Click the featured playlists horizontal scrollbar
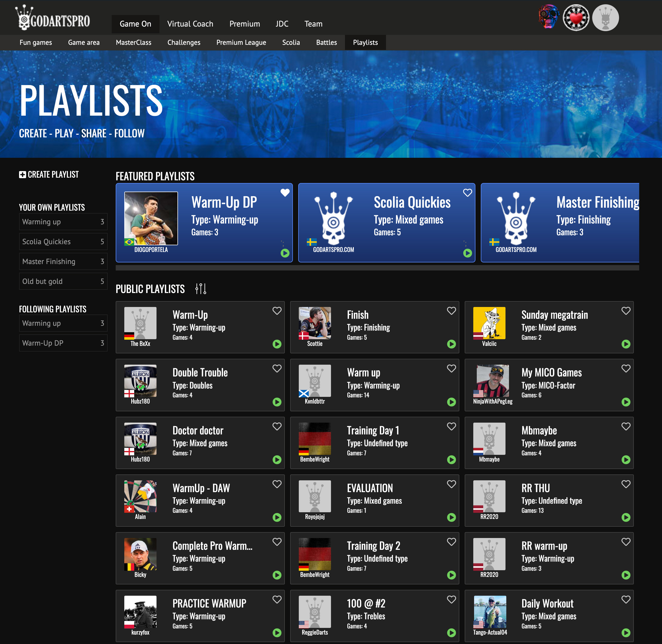 pos(377,268)
